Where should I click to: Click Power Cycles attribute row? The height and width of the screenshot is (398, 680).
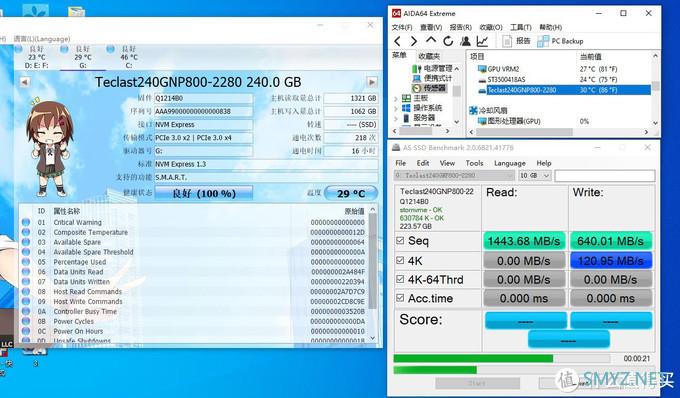(x=194, y=322)
